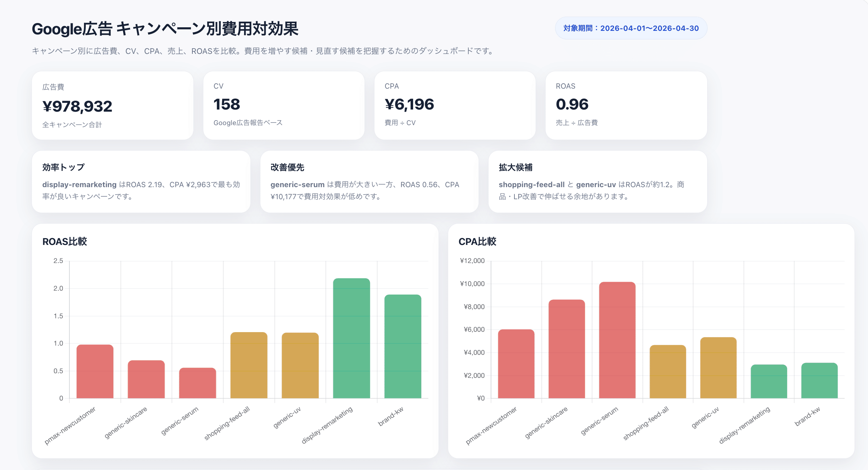Image resolution: width=868 pixels, height=470 pixels.
Task: Click display-remarketing bar in ROAS chart
Action: coord(351,338)
